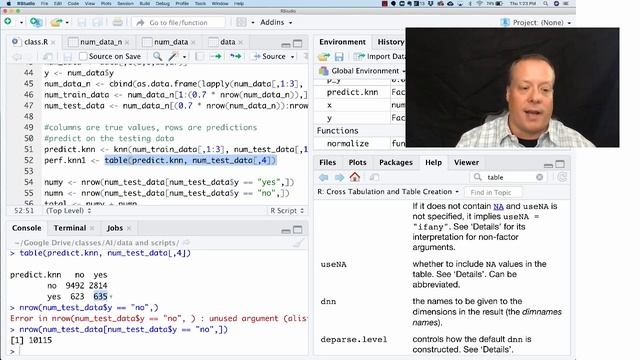Open the Viewer tab
640x360 pixels.
(x=466, y=162)
